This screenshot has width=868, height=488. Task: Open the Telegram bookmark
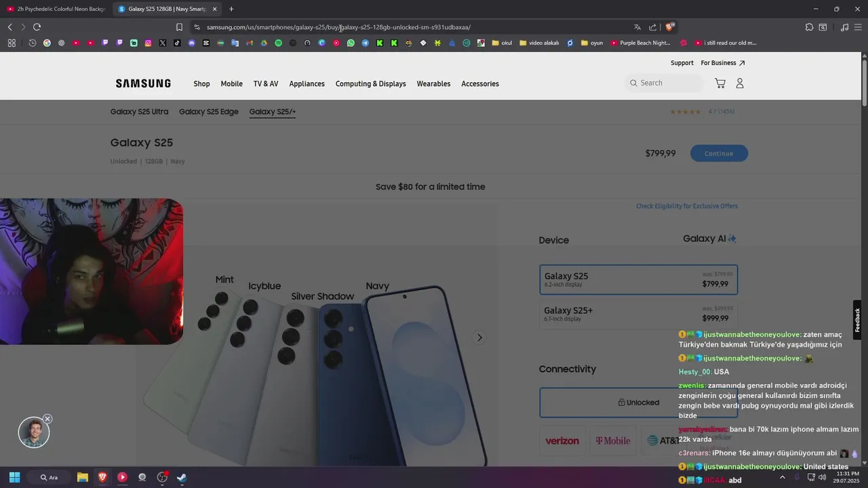pos(365,43)
